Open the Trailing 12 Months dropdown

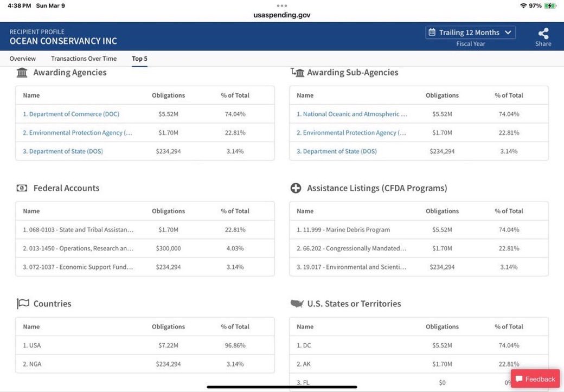pyautogui.click(x=470, y=33)
